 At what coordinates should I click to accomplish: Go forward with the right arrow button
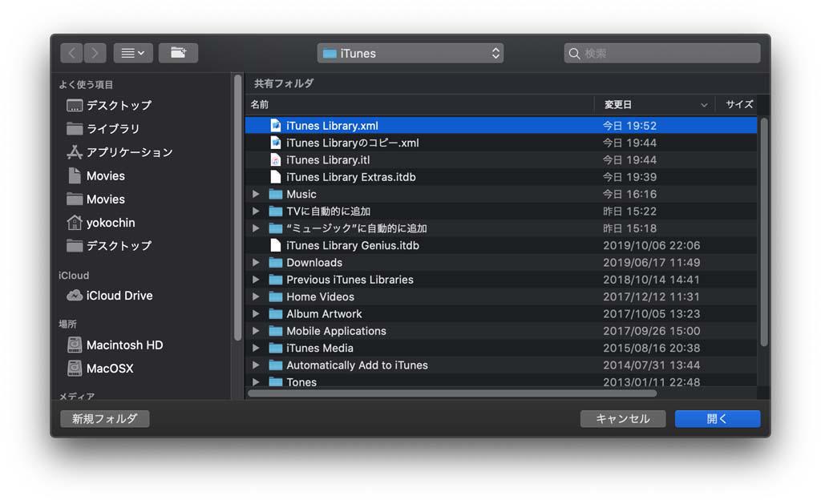[95, 53]
